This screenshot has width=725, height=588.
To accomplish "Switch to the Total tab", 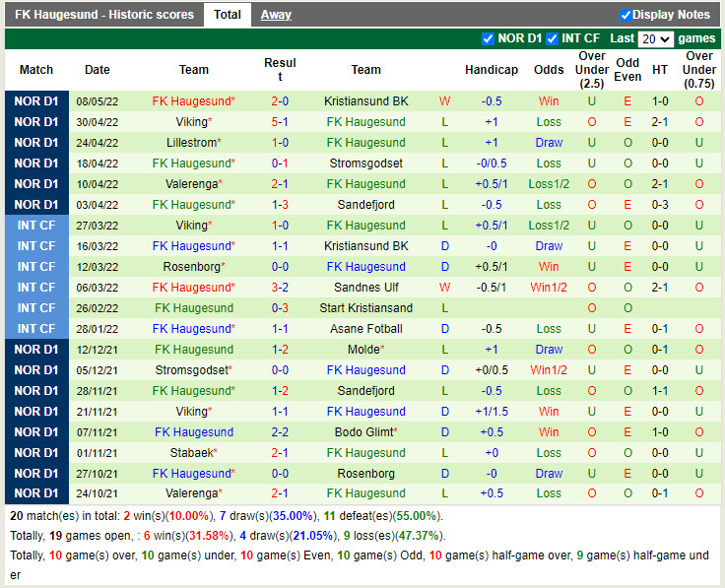I will tap(227, 15).
